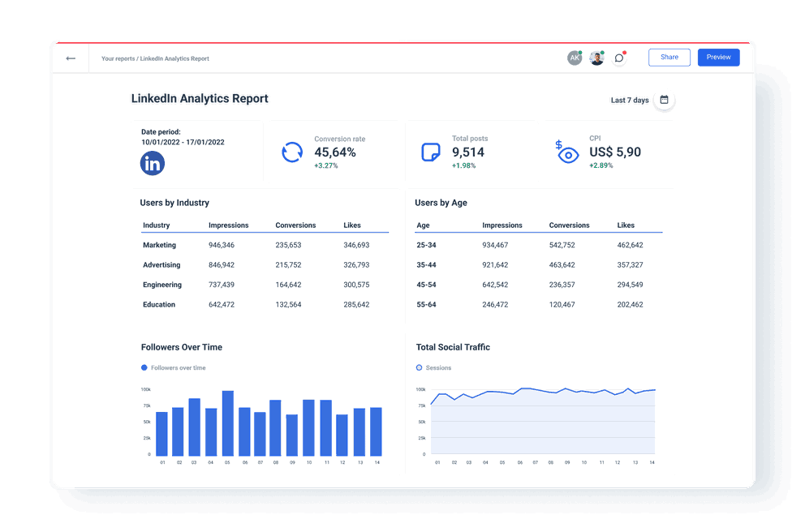This screenshot has width=805, height=532.
Task: Open the AK avatar badge
Action: (x=575, y=58)
